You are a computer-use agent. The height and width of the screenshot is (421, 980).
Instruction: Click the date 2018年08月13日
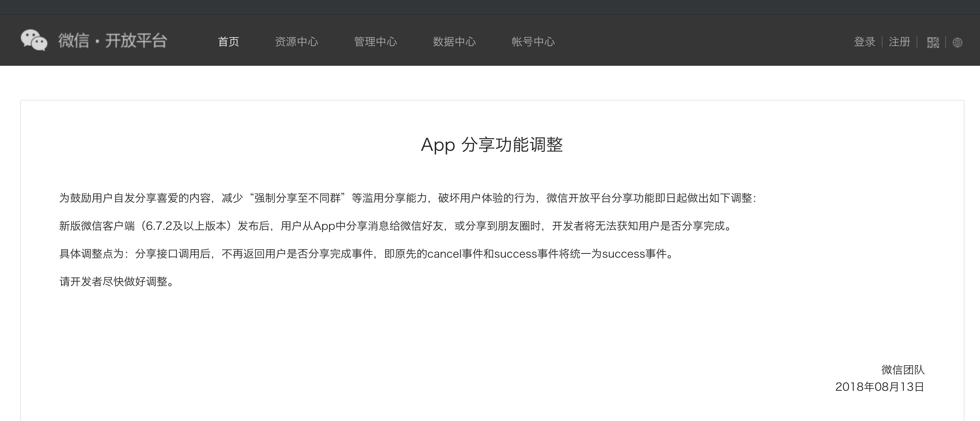point(879,387)
